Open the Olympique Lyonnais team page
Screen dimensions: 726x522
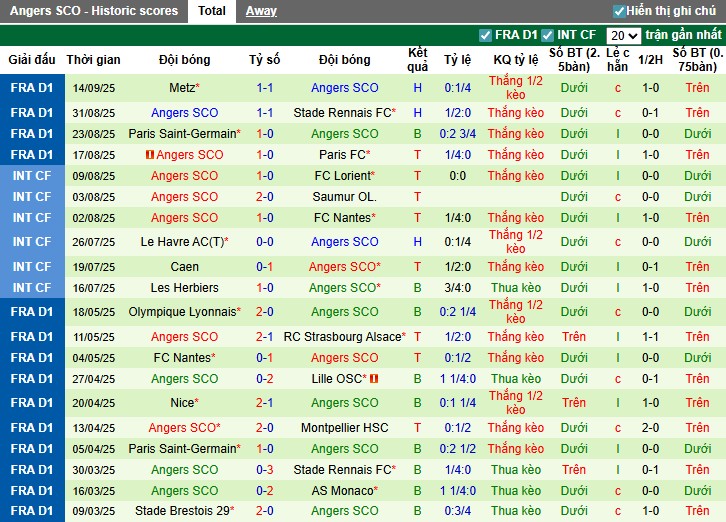(x=183, y=312)
